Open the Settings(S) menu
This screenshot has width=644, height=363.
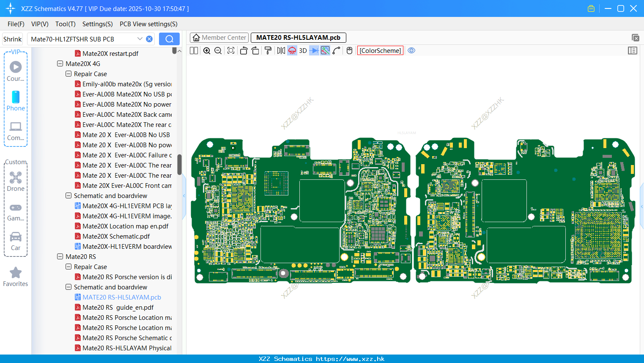[x=98, y=24]
